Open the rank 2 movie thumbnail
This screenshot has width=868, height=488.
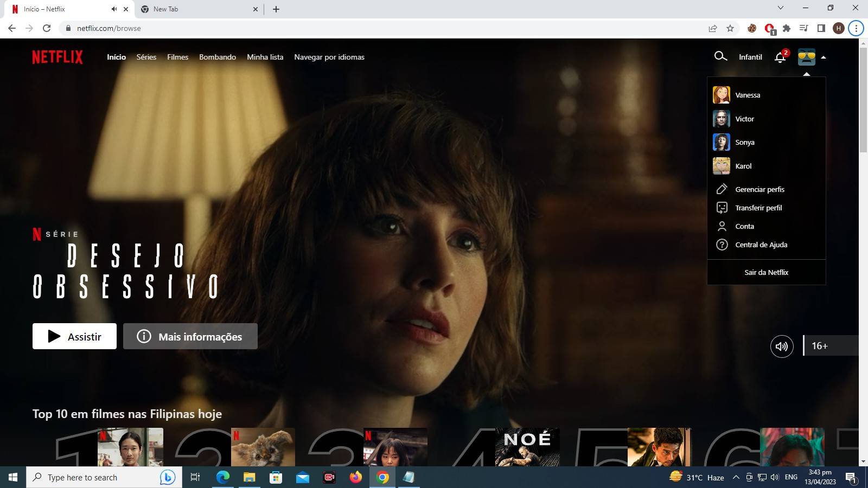coord(263,447)
